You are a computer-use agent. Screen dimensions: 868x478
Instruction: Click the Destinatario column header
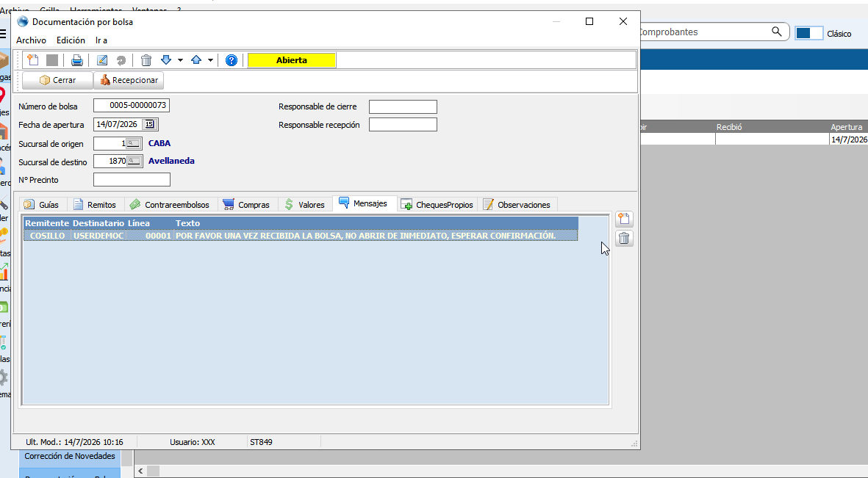pyautogui.click(x=98, y=223)
